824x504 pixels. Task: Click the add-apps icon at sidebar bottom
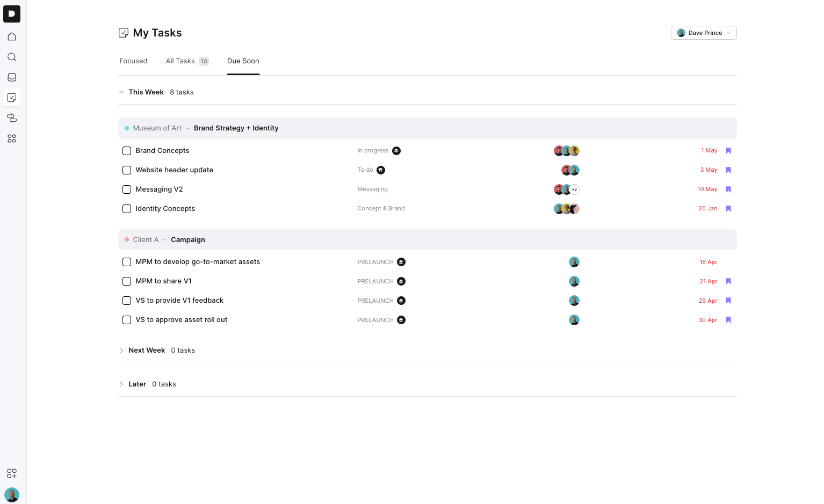point(12,473)
